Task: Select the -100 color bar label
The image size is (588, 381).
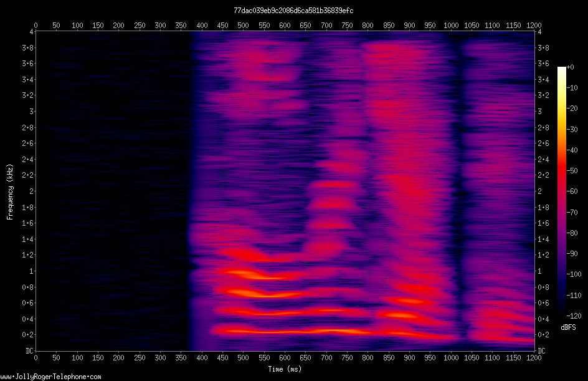Action: 574,274
